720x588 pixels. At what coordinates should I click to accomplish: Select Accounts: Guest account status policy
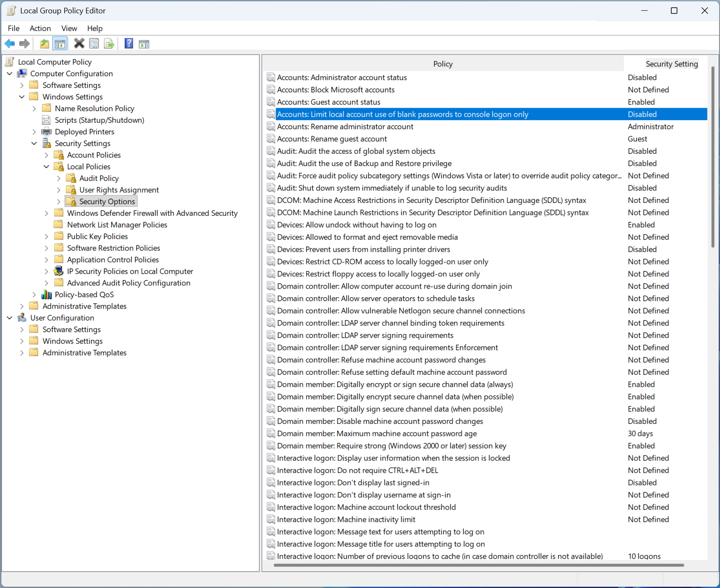[329, 102]
